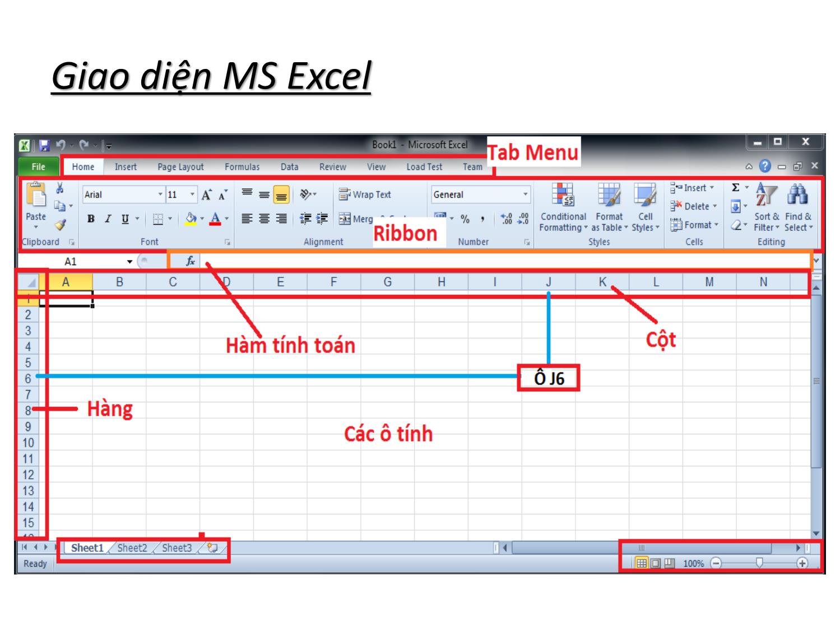The image size is (840, 630).
Task: Toggle Italic formatting
Action: click(x=108, y=219)
